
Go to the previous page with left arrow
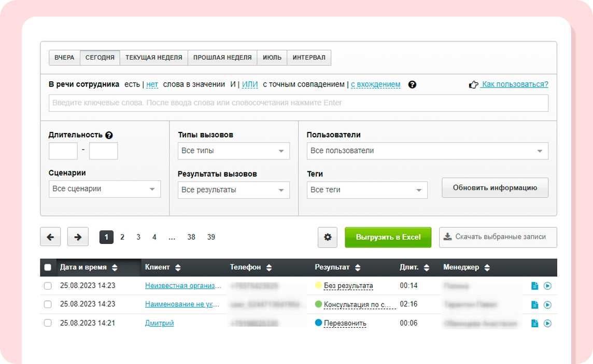50,237
